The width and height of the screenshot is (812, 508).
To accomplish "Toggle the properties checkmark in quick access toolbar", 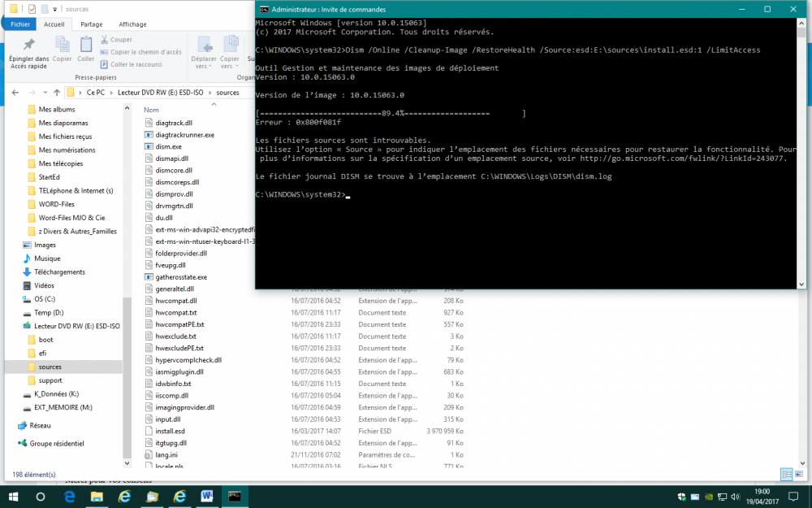I will point(32,9).
